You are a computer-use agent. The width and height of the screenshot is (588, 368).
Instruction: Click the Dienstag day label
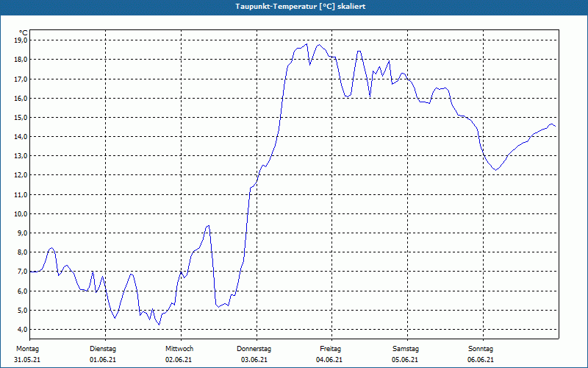tap(103, 349)
